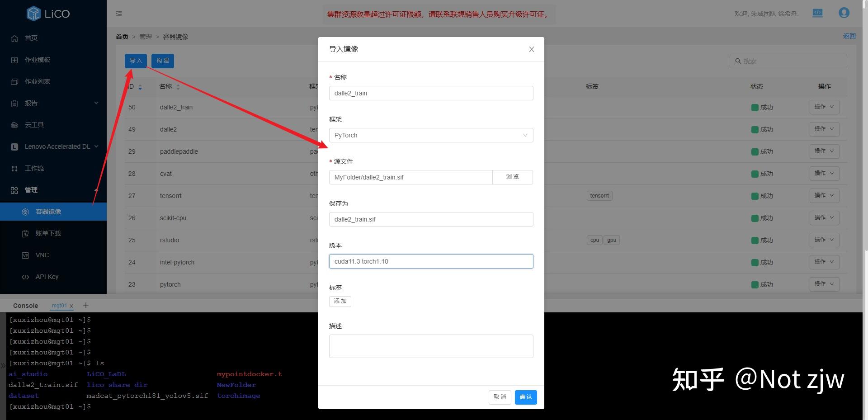Click the 成功 status of cvat row
868x420 pixels.
click(x=762, y=174)
